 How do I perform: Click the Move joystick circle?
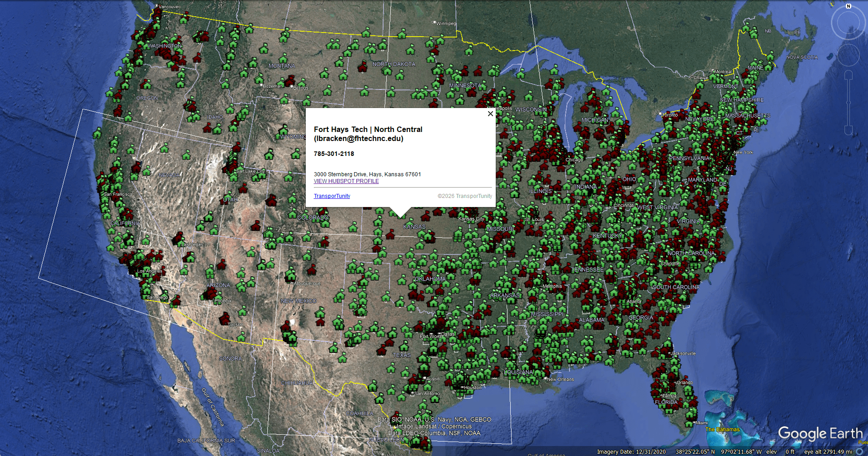(848, 56)
